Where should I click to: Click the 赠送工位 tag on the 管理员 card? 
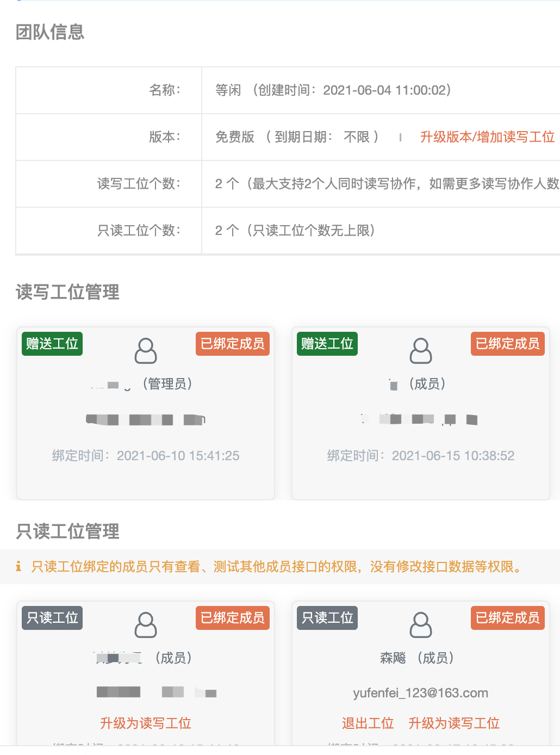click(x=52, y=344)
